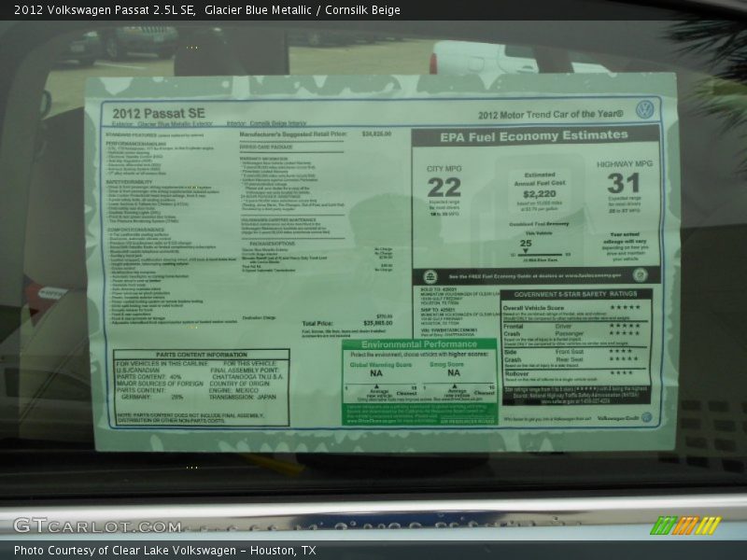Click the 'FINAL ASSEMBLY POINT:' label
This screenshot has width=747, height=560.
245,370
